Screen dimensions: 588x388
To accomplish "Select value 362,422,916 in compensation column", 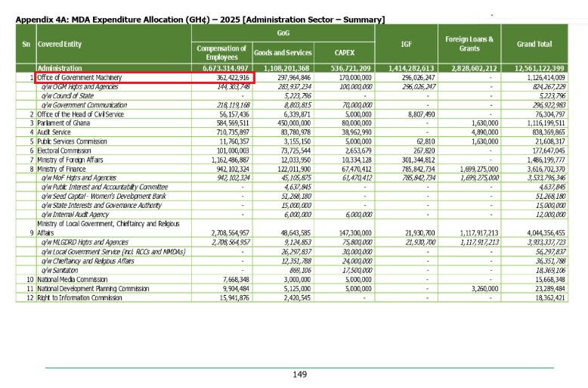I will (x=233, y=78).
